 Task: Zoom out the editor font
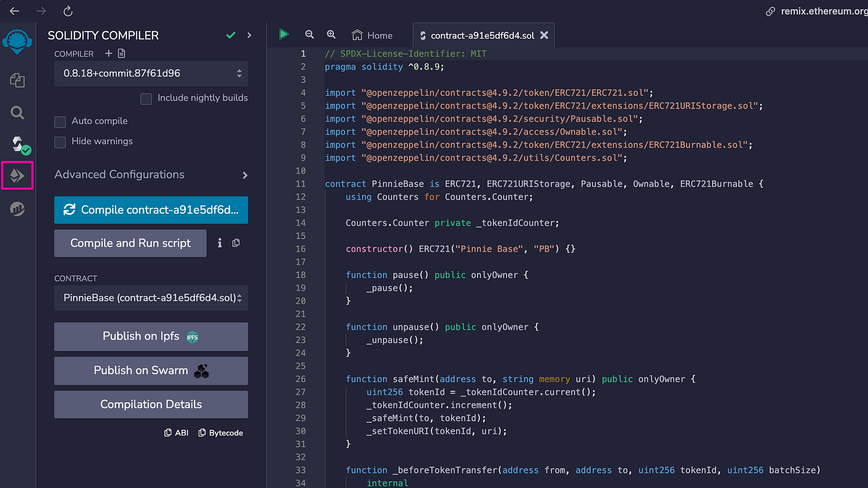pyautogui.click(x=309, y=35)
